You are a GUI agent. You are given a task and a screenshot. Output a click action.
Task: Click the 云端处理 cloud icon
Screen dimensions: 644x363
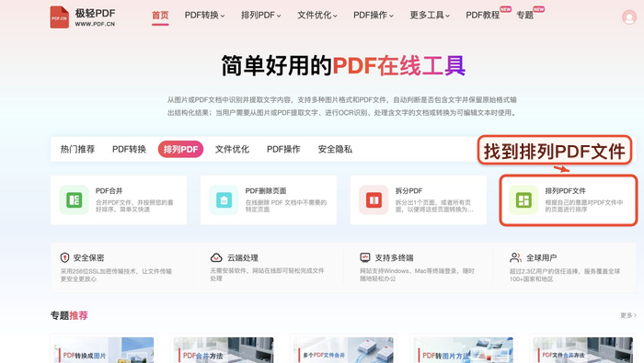[216, 257]
